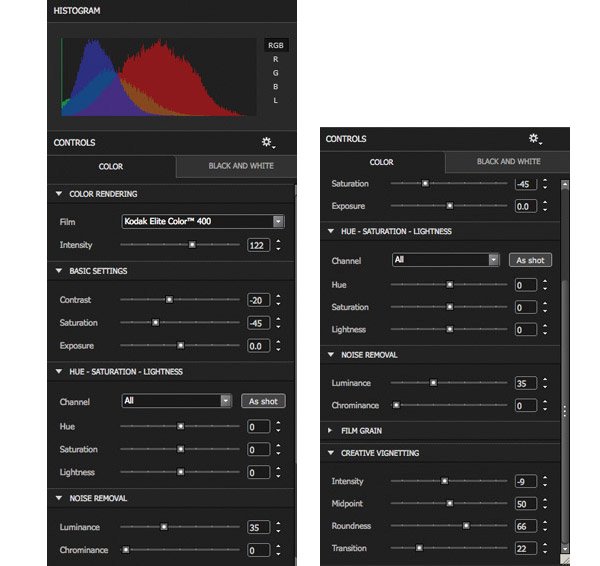This screenshot has height=566, width=600.
Task: Click the Exposure value field in left panel
Action: pos(258,346)
